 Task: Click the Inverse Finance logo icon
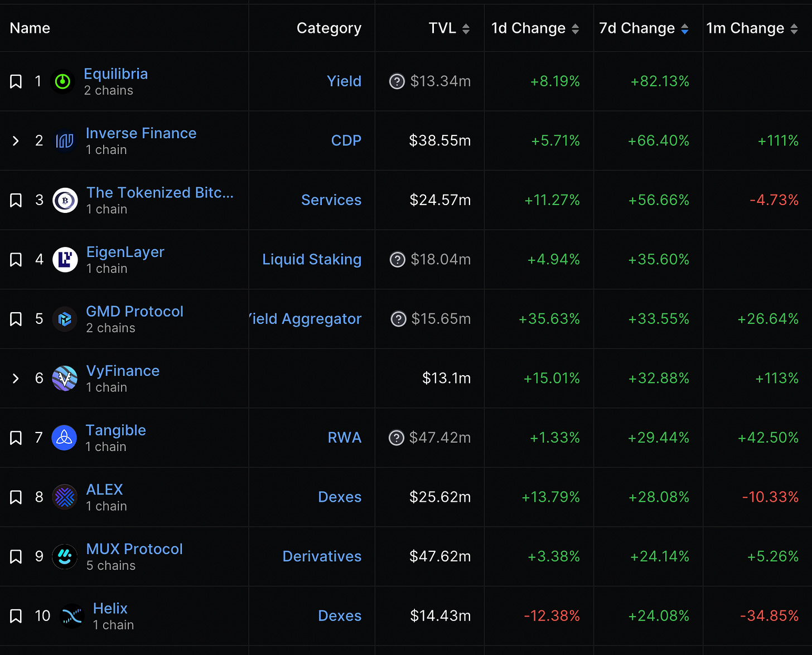tap(65, 141)
